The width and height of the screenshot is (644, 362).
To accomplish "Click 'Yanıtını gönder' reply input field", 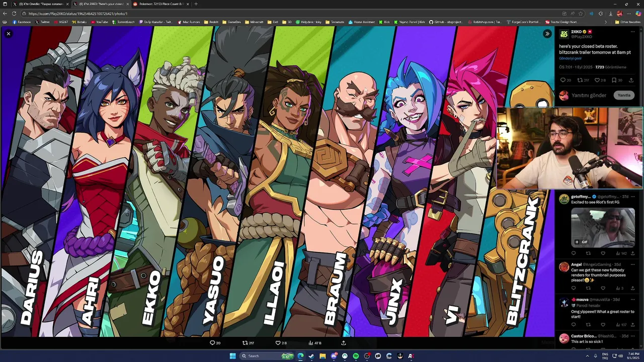I will (589, 95).
